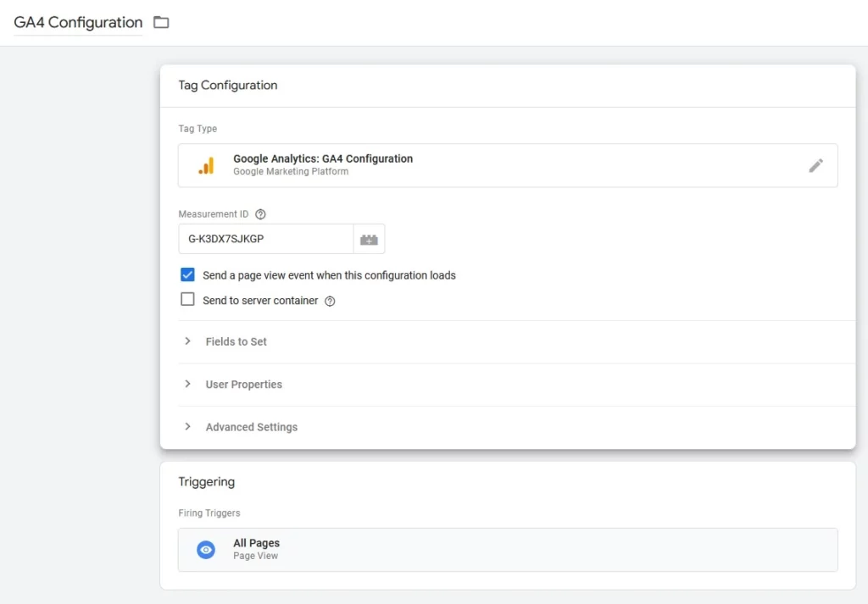The image size is (868, 604).
Task: Click the Triggering panel header
Action: [x=207, y=481]
